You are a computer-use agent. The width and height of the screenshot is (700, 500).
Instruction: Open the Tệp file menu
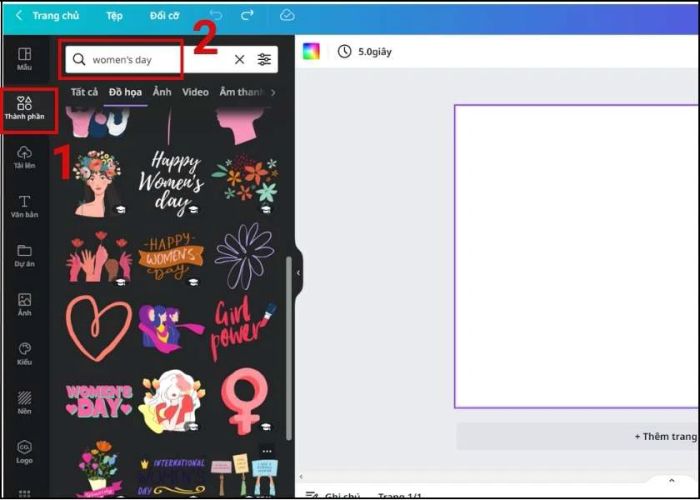[114, 16]
